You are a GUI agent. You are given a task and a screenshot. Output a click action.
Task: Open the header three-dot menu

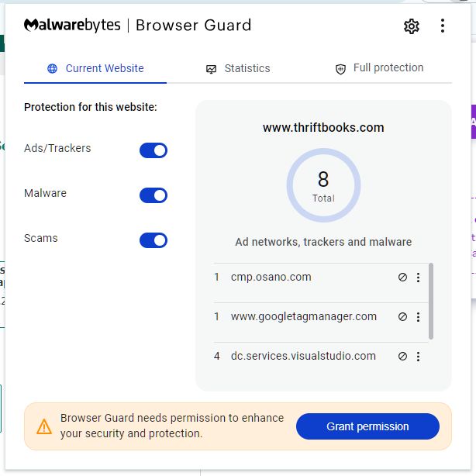443,26
